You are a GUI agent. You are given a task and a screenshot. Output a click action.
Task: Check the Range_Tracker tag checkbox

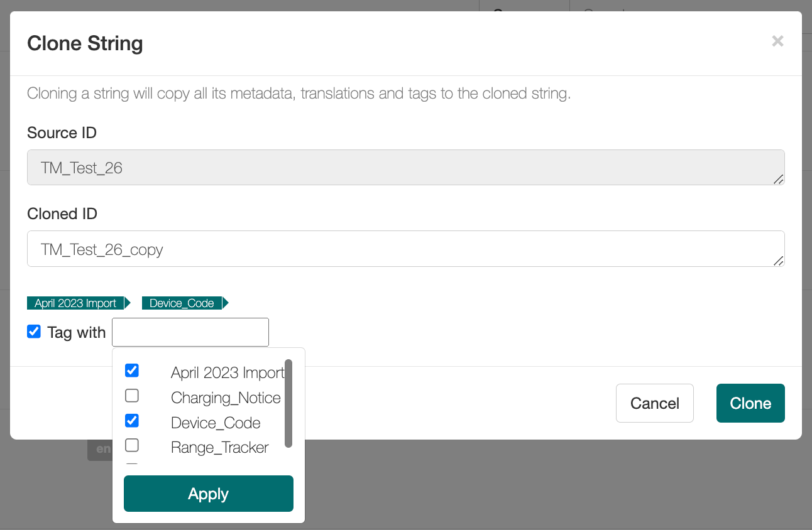click(131, 445)
